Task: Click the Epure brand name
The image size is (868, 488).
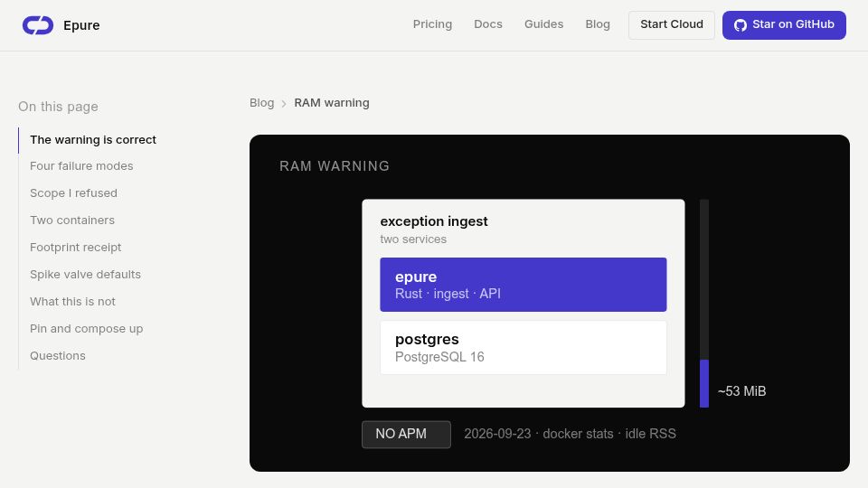Action: click(81, 25)
